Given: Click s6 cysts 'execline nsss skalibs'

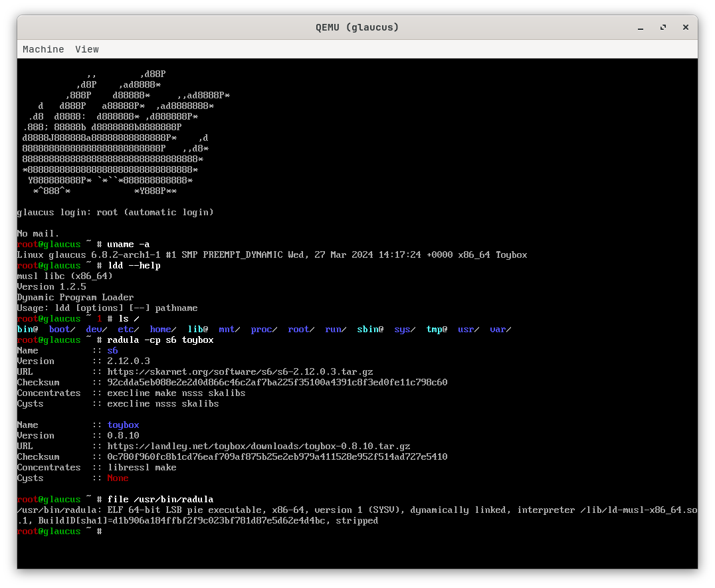Looking at the screenshot, I should [163, 404].
